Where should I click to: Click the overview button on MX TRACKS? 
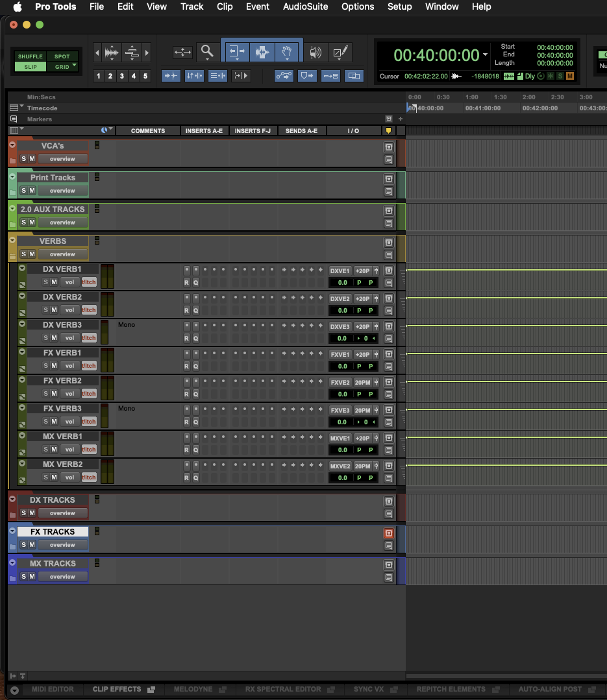[x=62, y=576]
